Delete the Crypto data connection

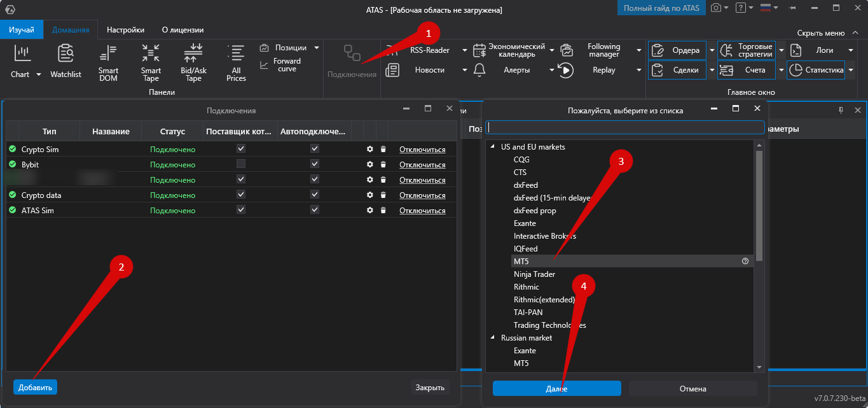(x=383, y=195)
